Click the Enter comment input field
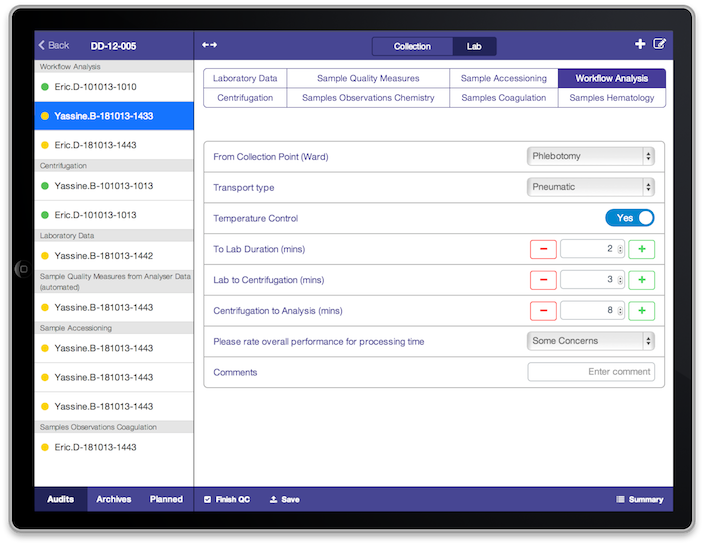This screenshot has height=545, width=704. [591, 372]
